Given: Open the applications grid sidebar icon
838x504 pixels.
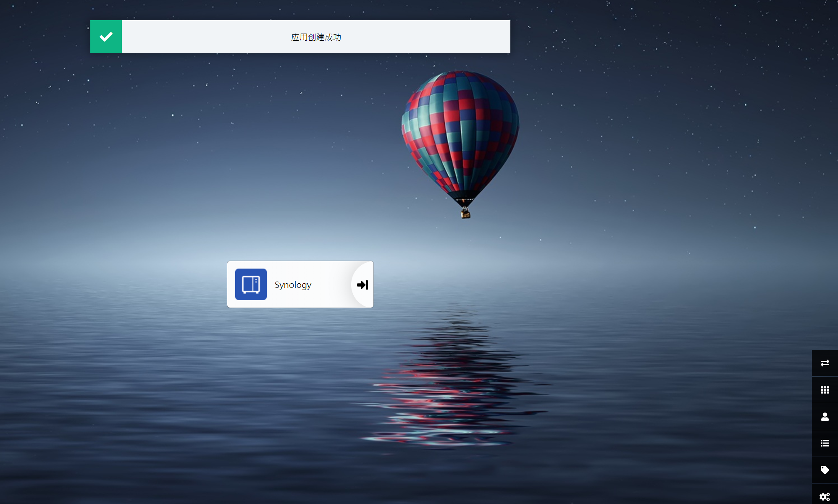Looking at the screenshot, I should pyautogui.click(x=825, y=390).
